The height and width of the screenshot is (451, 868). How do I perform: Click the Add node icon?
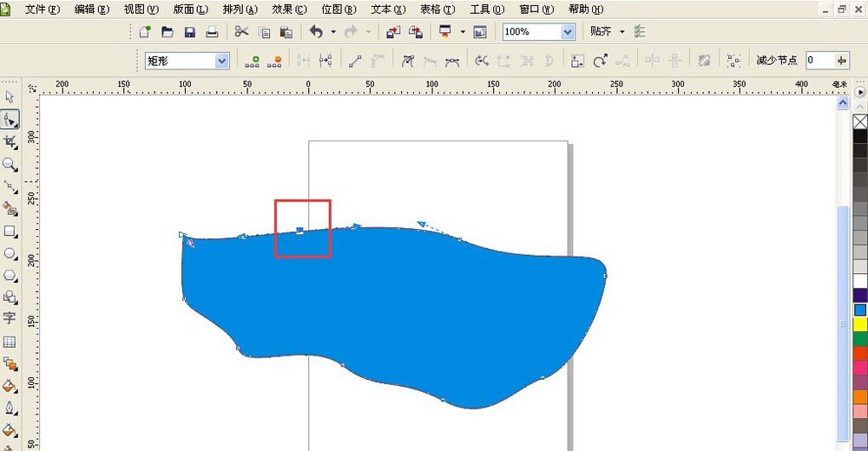[x=252, y=61]
